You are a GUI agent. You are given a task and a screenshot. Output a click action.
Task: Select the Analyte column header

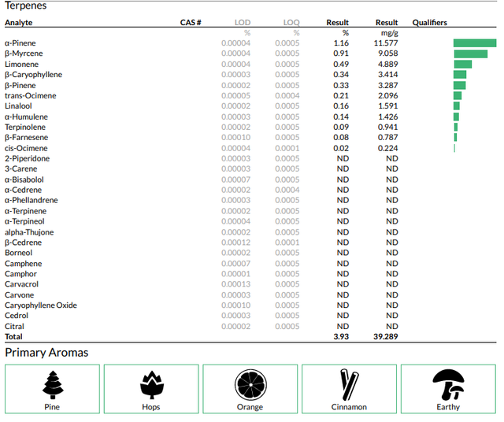(19, 23)
